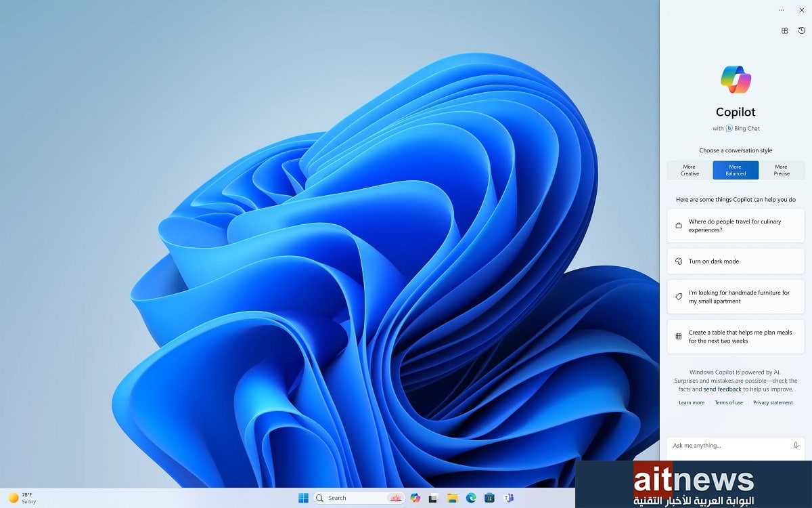Click the taskbar Search box

coord(359,498)
